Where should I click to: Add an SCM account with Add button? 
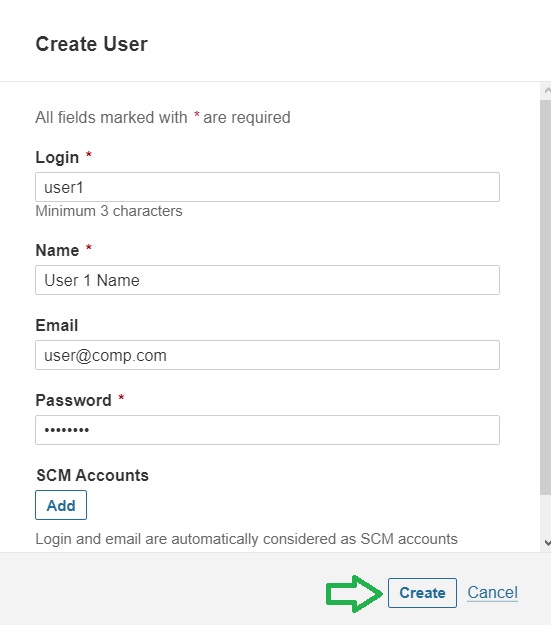pos(61,505)
